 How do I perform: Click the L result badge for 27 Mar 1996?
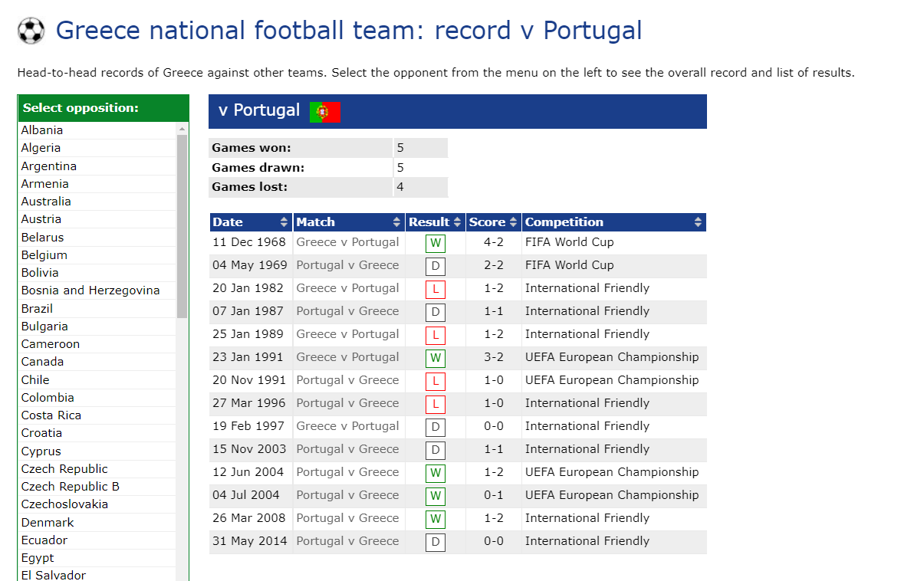point(436,405)
